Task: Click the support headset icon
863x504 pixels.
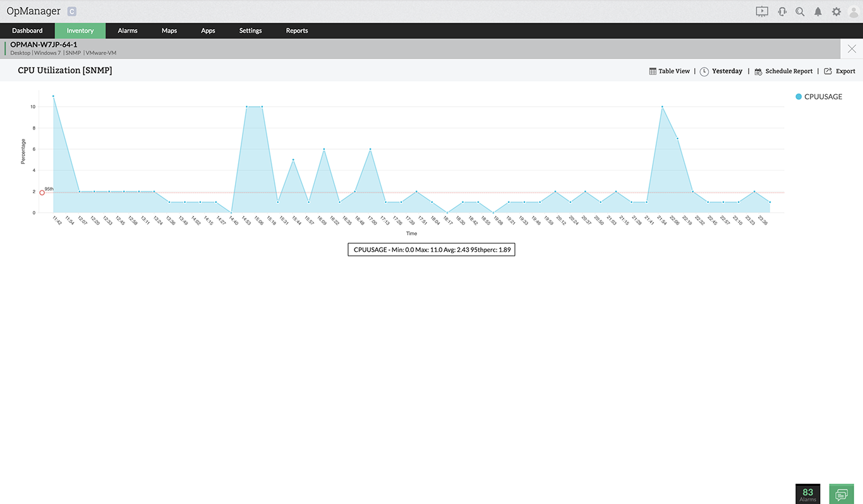Action: coord(782,11)
